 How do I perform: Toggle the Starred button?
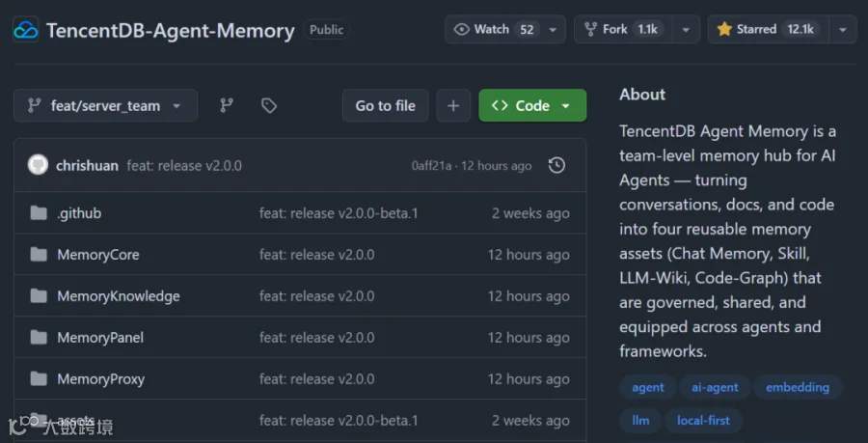point(768,29)
